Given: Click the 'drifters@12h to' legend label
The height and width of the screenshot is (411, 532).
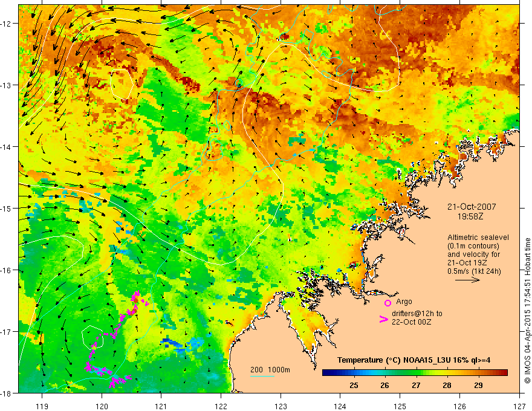Looking at the screenshot, I should tap(417, 314).
